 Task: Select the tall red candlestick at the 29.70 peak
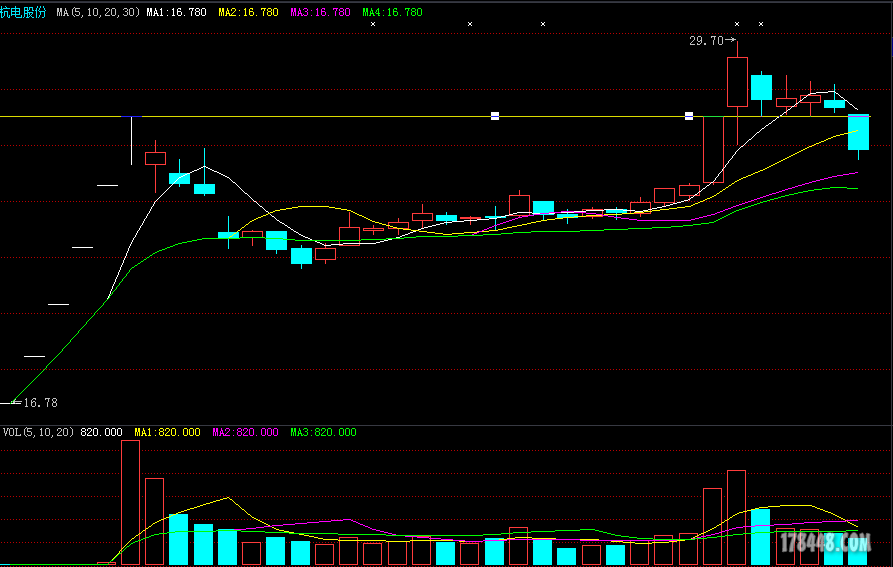point(737,82)
